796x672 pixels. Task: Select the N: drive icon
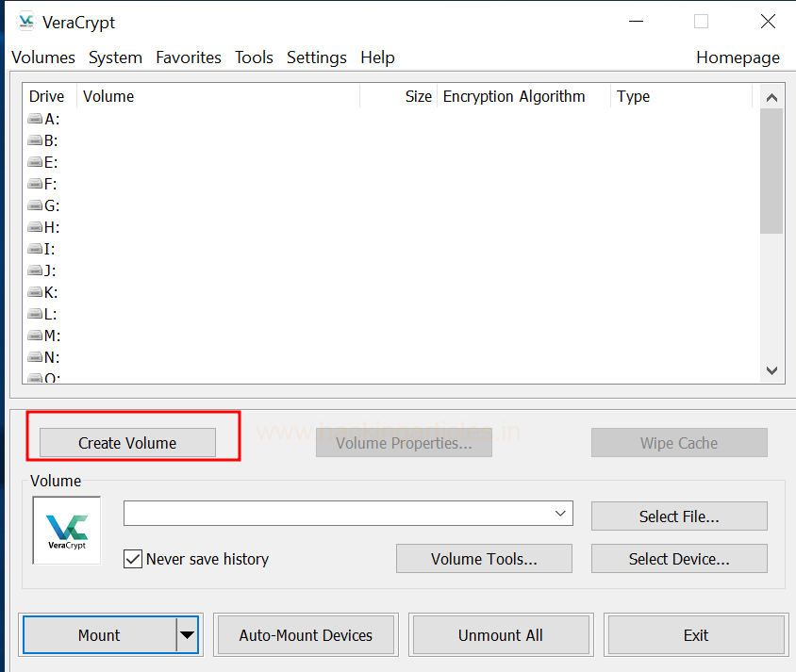[35, 357]
